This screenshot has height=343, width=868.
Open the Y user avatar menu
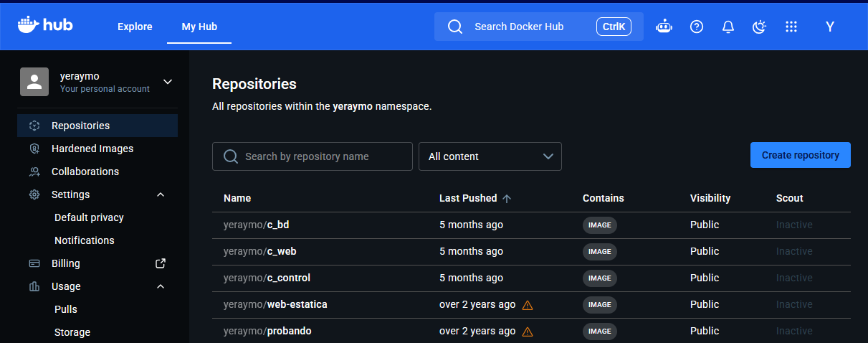(x=830, y=27)
